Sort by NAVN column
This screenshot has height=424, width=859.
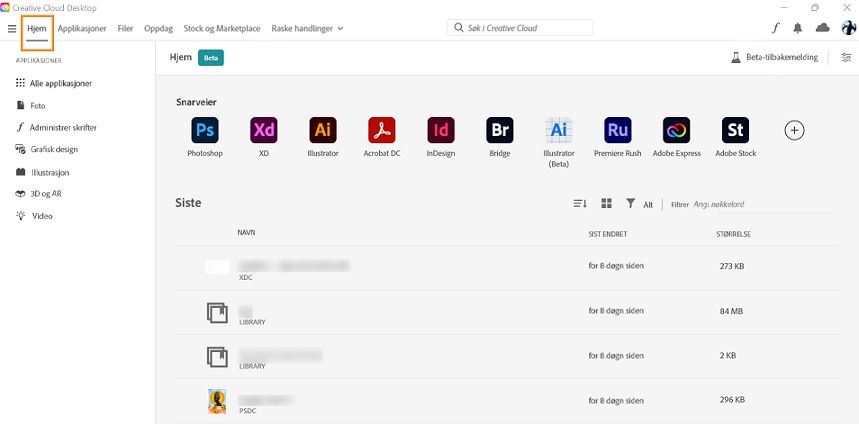(x=246, y=233)
